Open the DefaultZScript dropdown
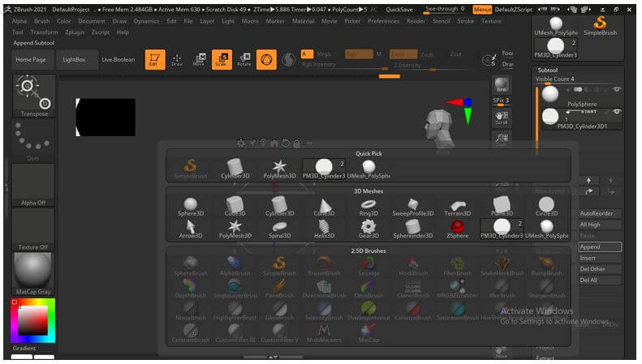 click(514, 10)
